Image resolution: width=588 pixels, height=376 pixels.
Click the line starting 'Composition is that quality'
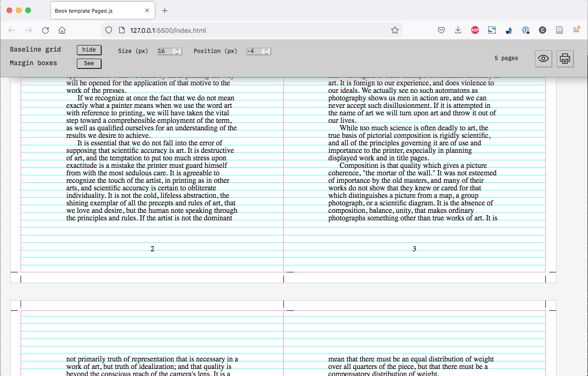pyautogui.click(x=413, y=165)
